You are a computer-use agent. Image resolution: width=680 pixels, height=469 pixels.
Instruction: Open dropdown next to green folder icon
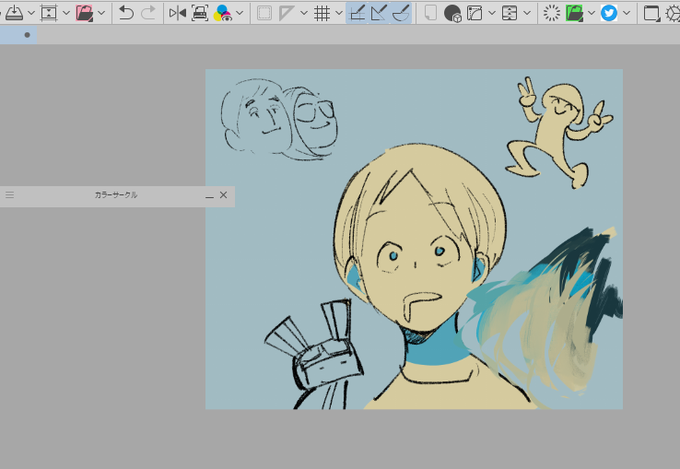pyautogui.click(x=592, y=13)
